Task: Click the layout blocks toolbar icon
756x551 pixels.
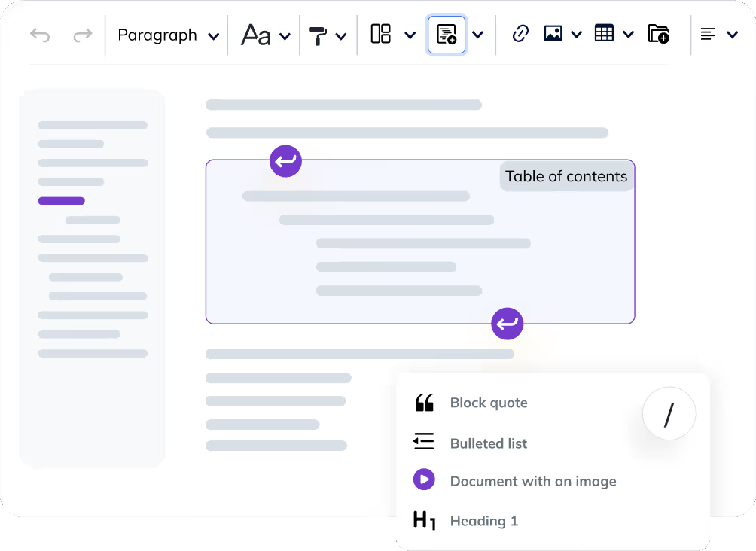Action: 382,34
